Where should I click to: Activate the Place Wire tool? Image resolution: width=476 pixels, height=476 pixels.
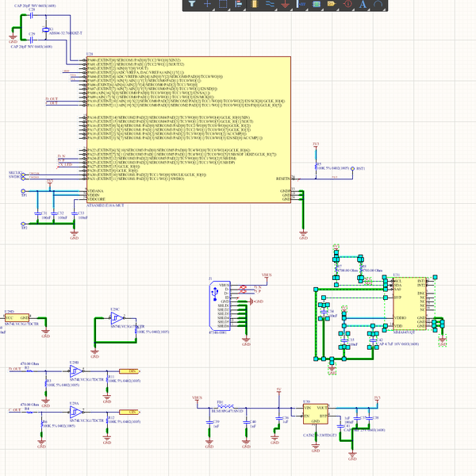pyautogui.click(x=270, y=4)
